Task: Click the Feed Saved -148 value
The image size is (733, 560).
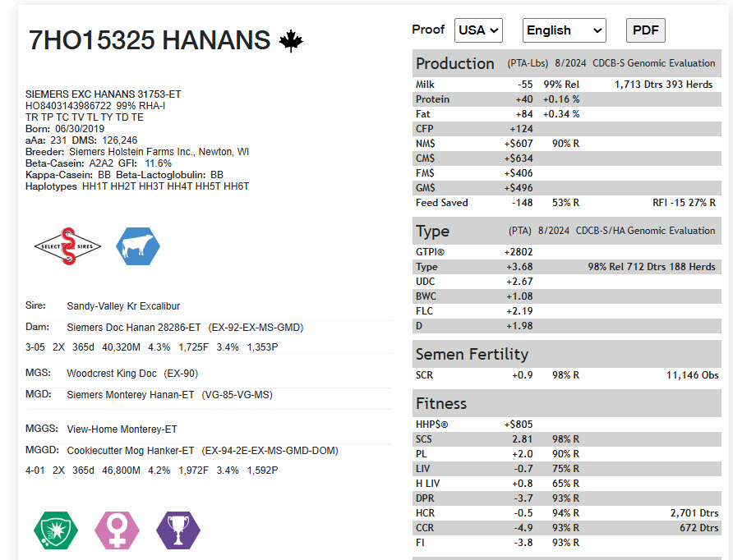Action: [522, 203]
